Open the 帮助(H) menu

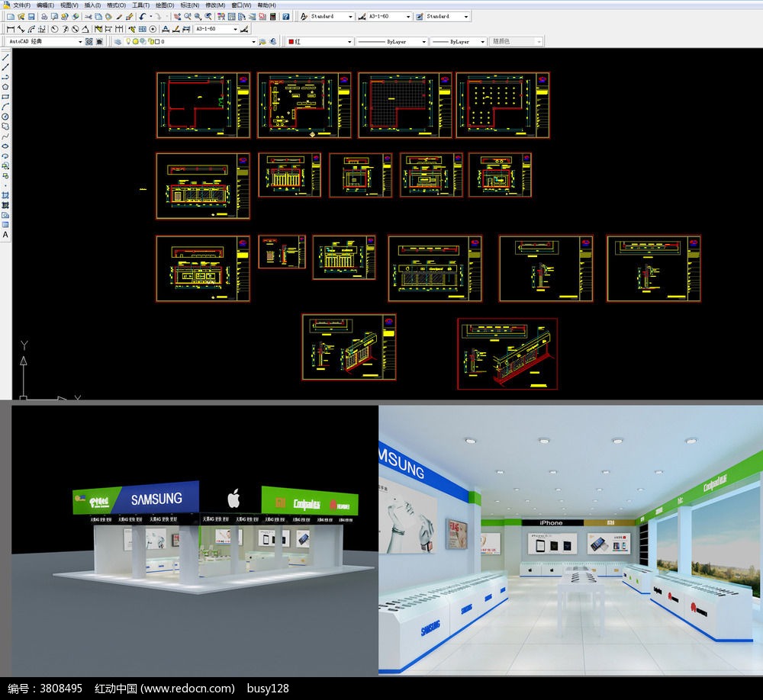[x=266, y=5]
